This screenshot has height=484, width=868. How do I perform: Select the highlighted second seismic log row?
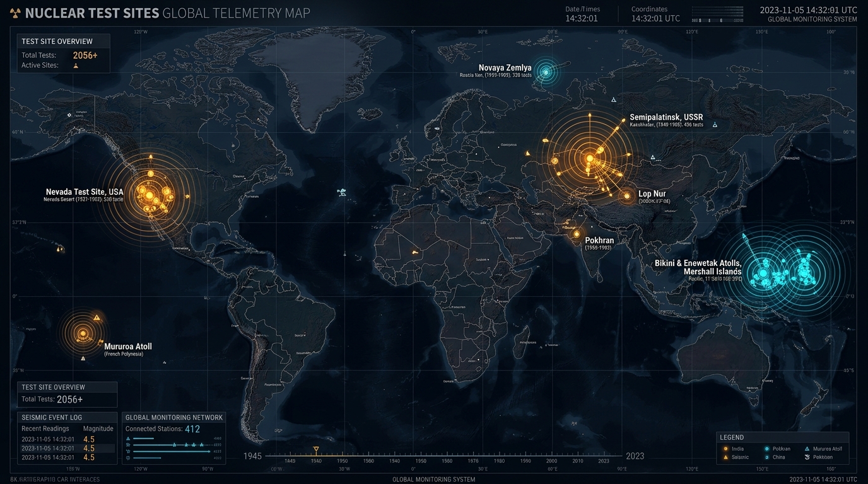point(67,448)
